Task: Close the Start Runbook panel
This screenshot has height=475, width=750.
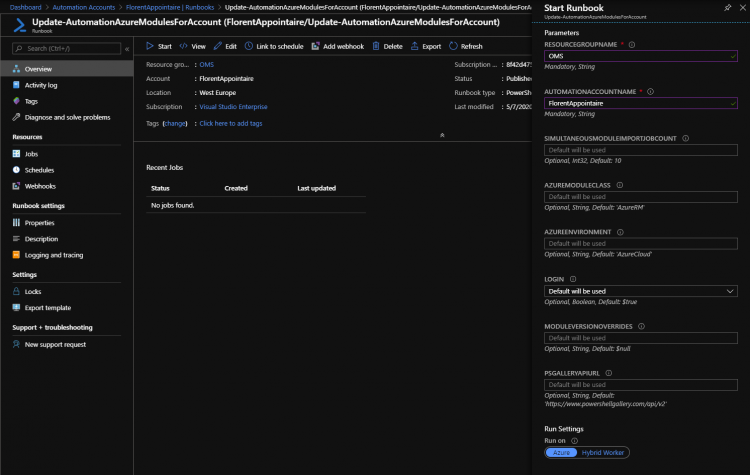Action: tap(743, 8)
